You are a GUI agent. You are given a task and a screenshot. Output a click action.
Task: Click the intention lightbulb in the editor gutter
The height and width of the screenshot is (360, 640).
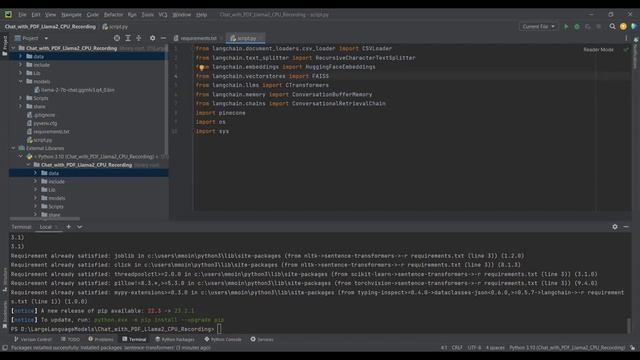[x=201, y=67]
